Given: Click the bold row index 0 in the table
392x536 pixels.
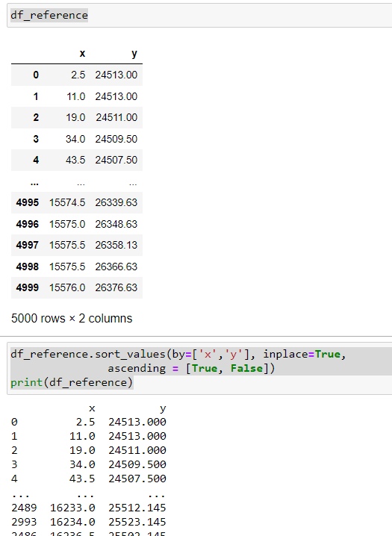Looking at the screenshot, I should point(36,75).
